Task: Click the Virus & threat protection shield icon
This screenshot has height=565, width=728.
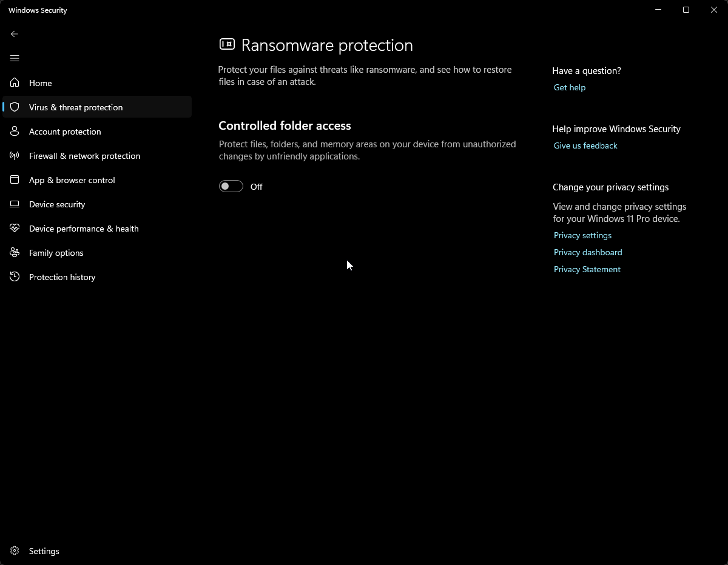Action: pyautogui.click(x=15, y=107)
